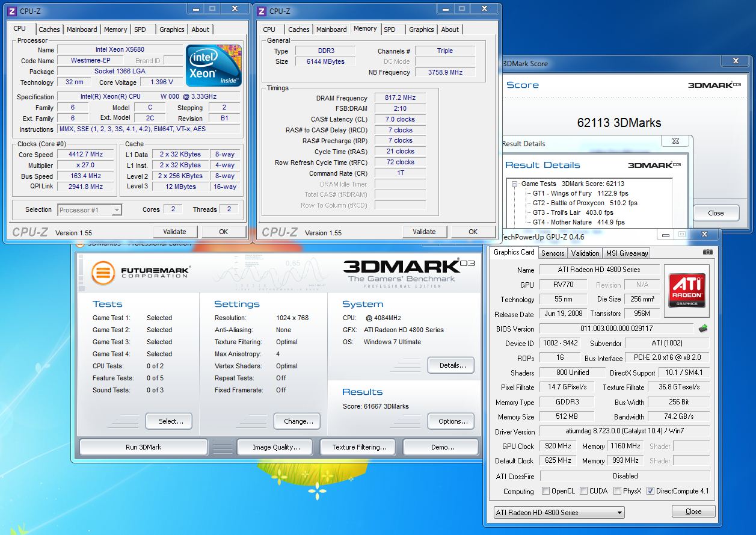Click the Details... button under System
Viewport: 756px width, 535px height.
pyautogui.click(x=450, y=365)
